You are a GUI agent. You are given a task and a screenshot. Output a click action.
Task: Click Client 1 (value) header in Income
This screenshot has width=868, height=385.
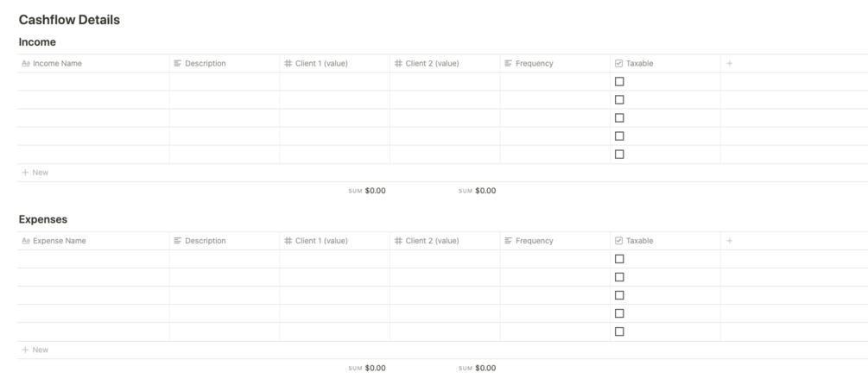334,64
